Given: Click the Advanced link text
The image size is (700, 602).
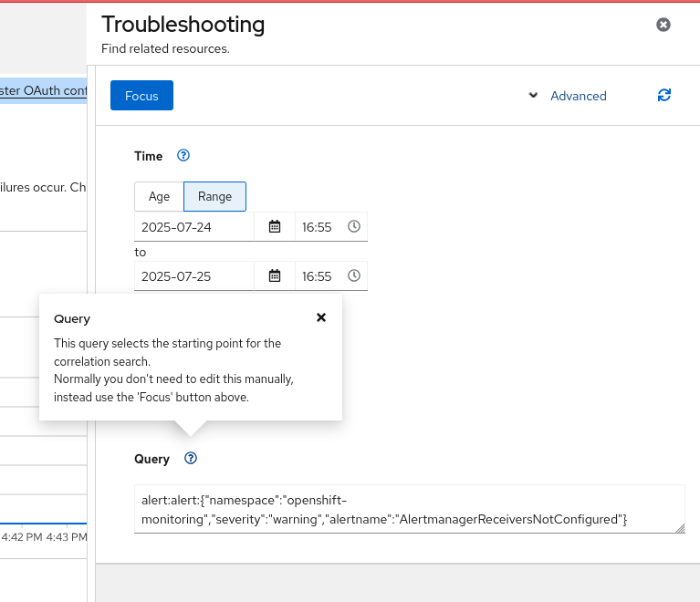Looking at the screenshot, I should (578, 96).
